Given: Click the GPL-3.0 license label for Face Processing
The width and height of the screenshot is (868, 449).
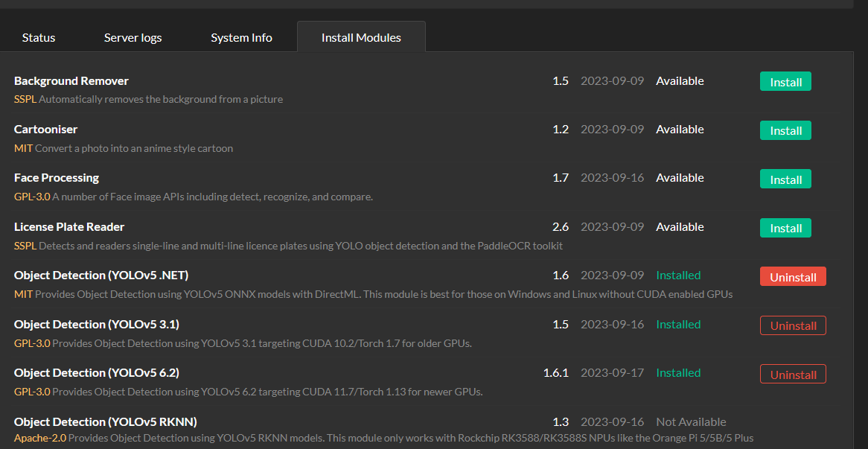Looking at the screenshot, I should pos(32,197).
